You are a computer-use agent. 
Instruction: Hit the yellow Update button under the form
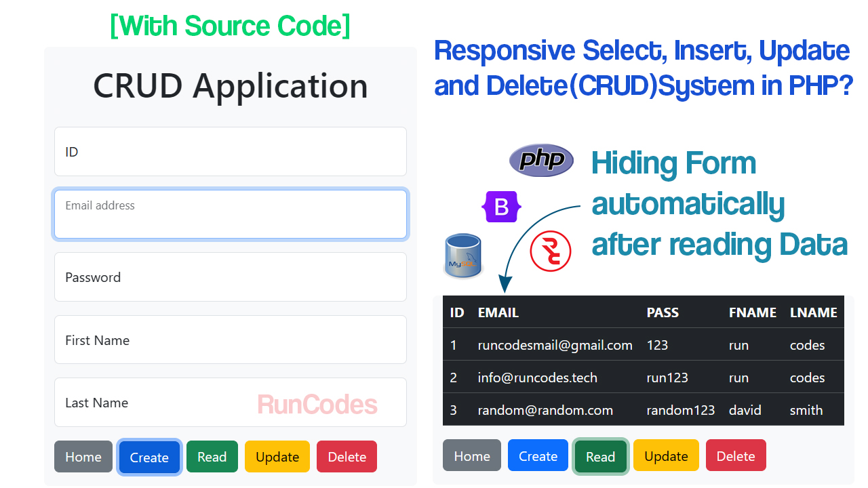[277, 457]
